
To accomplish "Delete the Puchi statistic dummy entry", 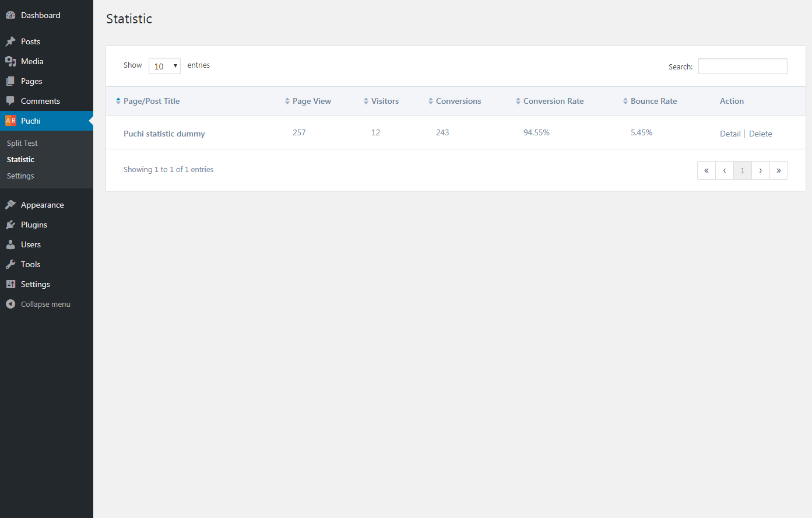I will click(x=760, y=134).
